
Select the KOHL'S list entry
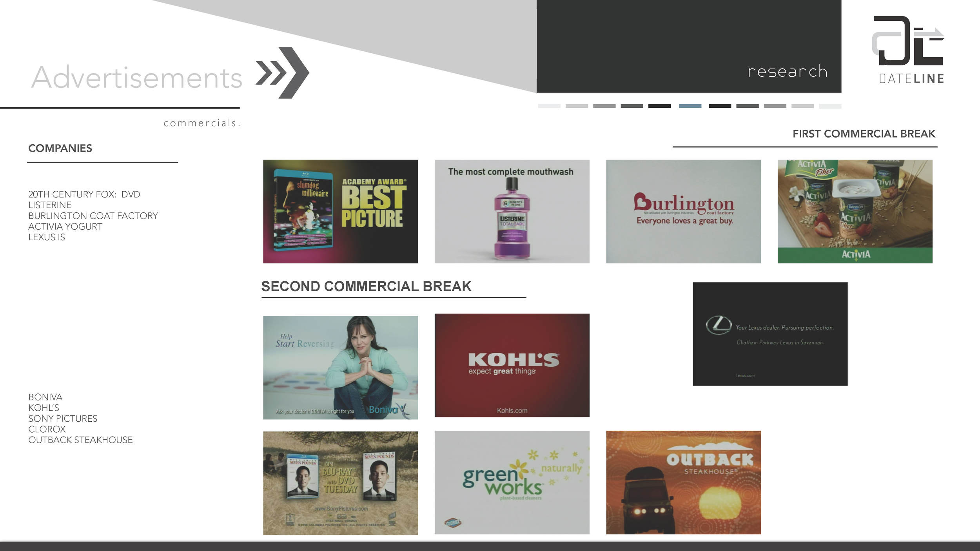click(x=44, y=408)
